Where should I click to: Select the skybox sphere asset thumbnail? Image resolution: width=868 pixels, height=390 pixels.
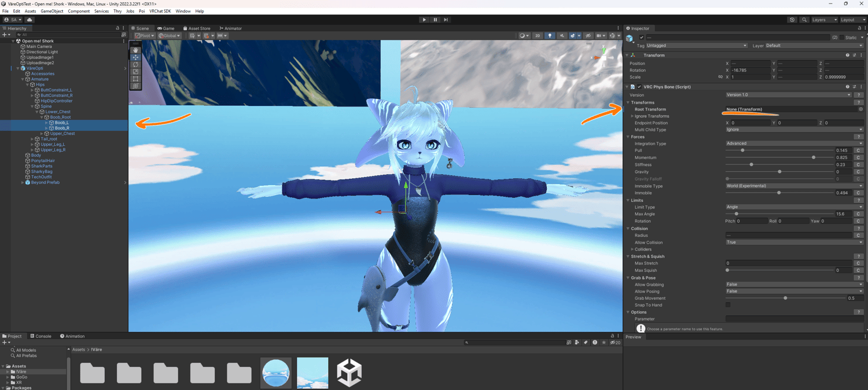pyautogui.click(x=276, y=373)
